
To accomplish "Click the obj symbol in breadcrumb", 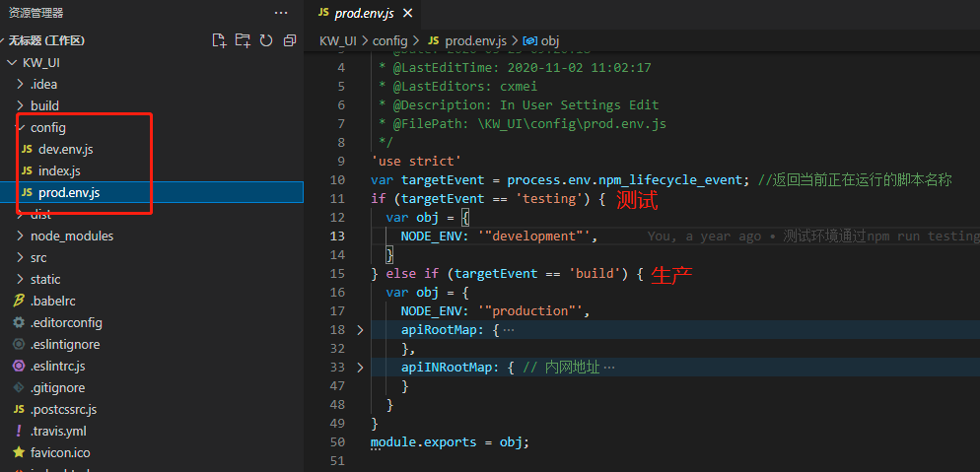I will coord(550,40).
